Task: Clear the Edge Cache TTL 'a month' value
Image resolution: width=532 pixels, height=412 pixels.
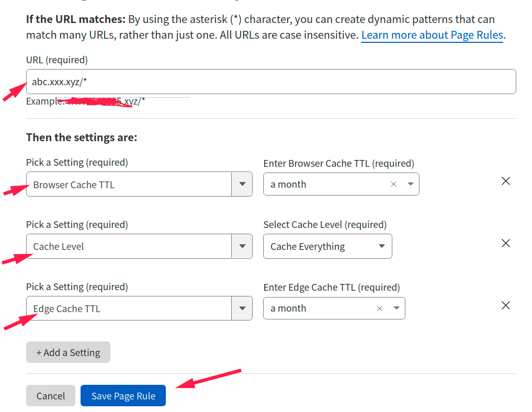Action: click(x=380, y=308)
